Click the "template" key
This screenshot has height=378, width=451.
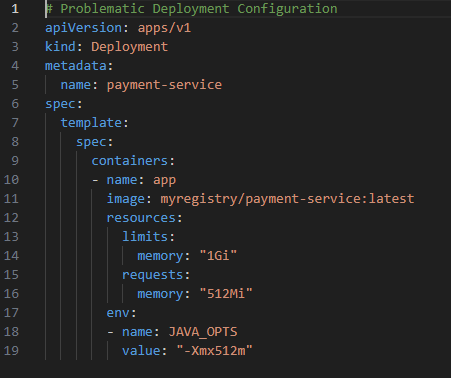click(x=91, y=123)
